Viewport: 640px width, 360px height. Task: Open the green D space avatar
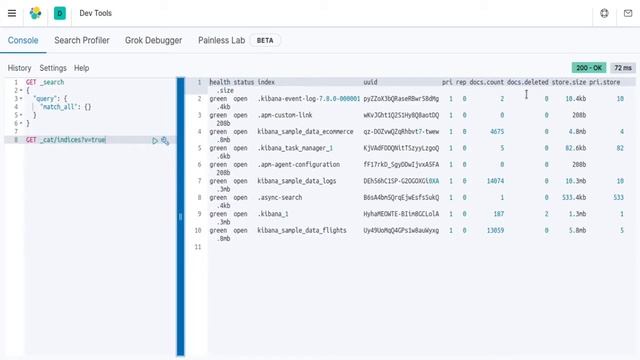[60, 13]
